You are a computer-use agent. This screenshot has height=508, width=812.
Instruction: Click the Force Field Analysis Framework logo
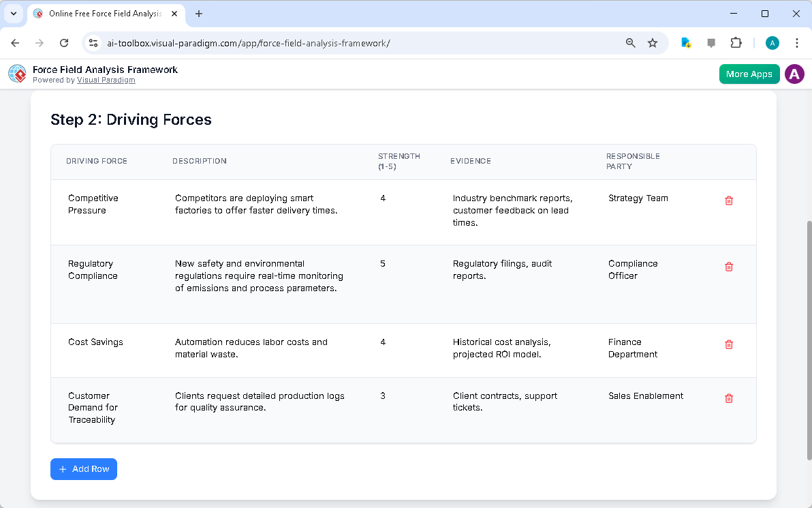[x=17, y=74]
